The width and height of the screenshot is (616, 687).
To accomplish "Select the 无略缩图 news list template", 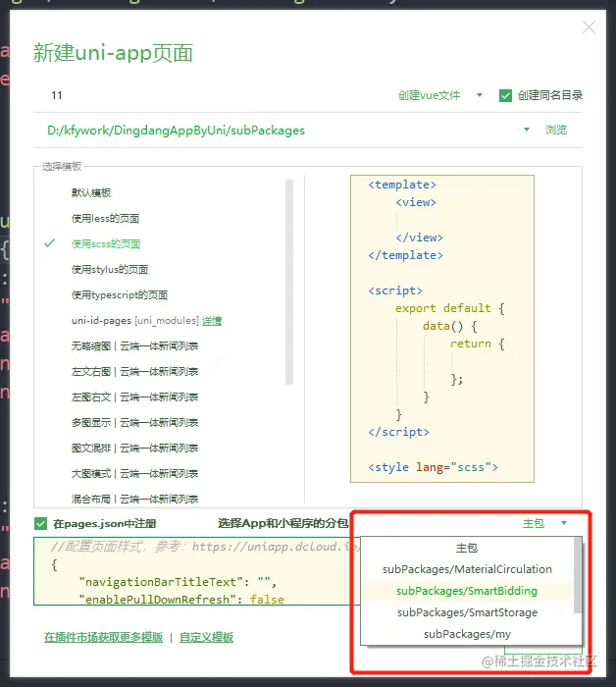I will pyautogui.click(x=134, y=346).
